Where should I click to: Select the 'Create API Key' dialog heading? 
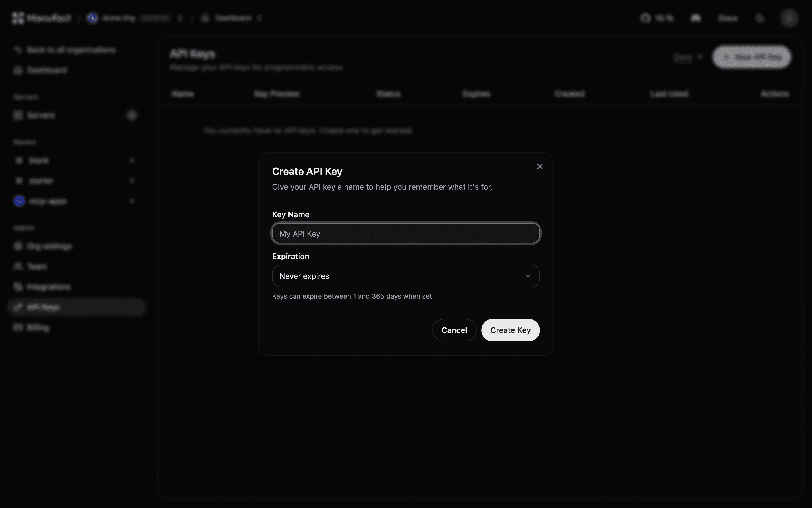(307, 171)
